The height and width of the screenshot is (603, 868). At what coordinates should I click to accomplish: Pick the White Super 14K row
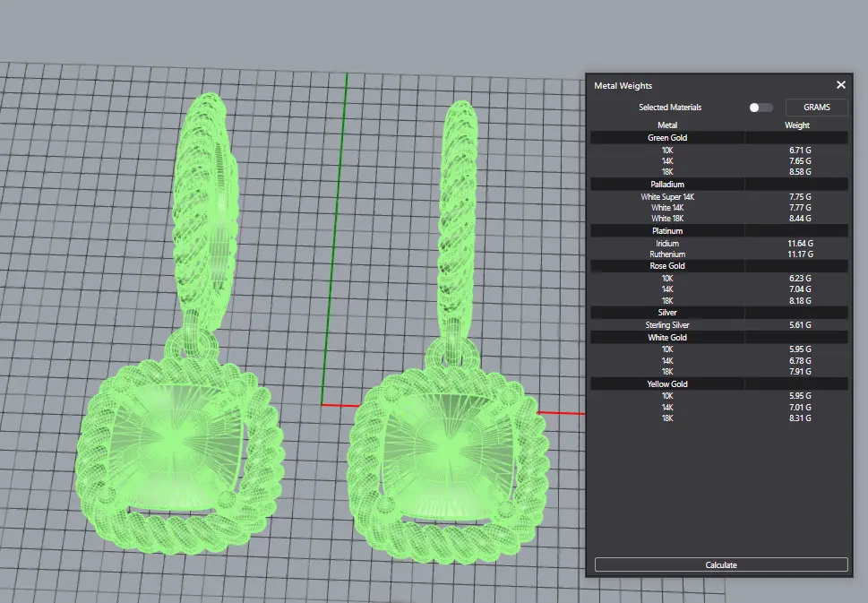(x=667, y=196)
